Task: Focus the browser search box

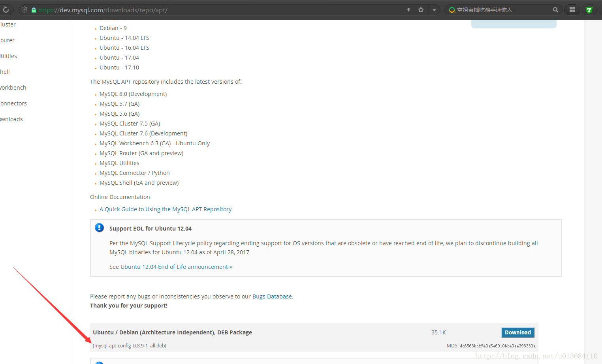Action: point(504,10)
